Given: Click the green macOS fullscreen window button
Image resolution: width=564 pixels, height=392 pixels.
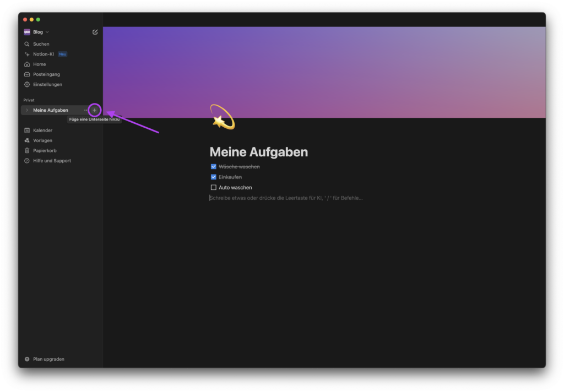Looking at the screenshot, I should coord(38,19).
